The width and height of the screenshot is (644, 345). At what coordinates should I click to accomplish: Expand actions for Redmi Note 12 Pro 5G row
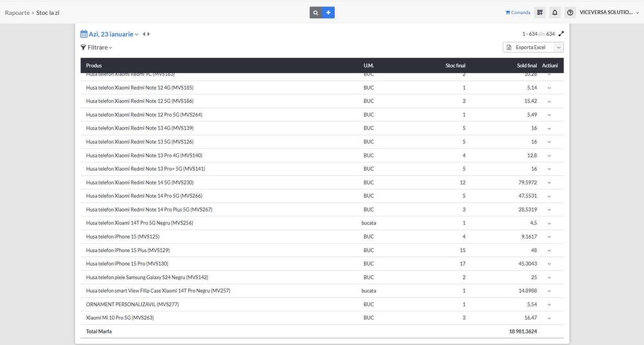[549, 115]
